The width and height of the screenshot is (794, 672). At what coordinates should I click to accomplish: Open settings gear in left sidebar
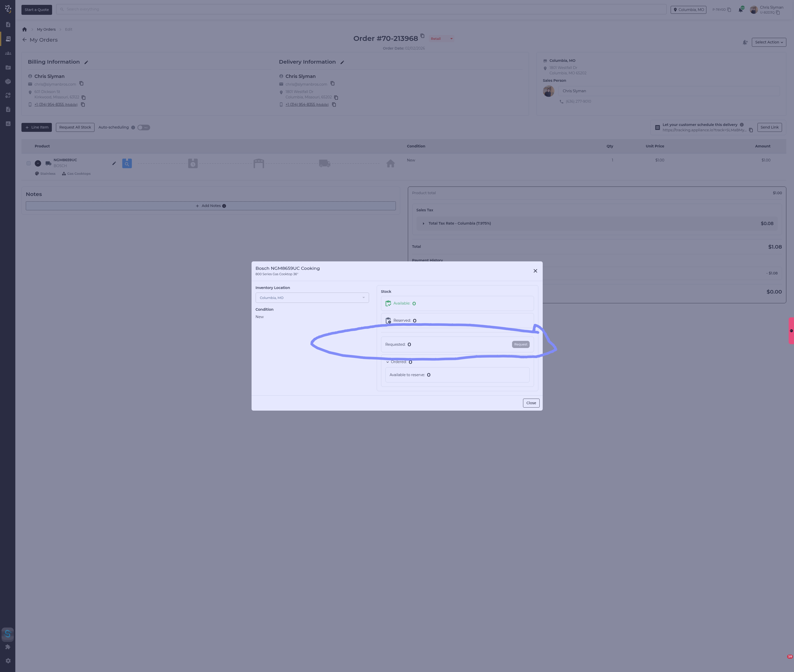click(8, 661)
